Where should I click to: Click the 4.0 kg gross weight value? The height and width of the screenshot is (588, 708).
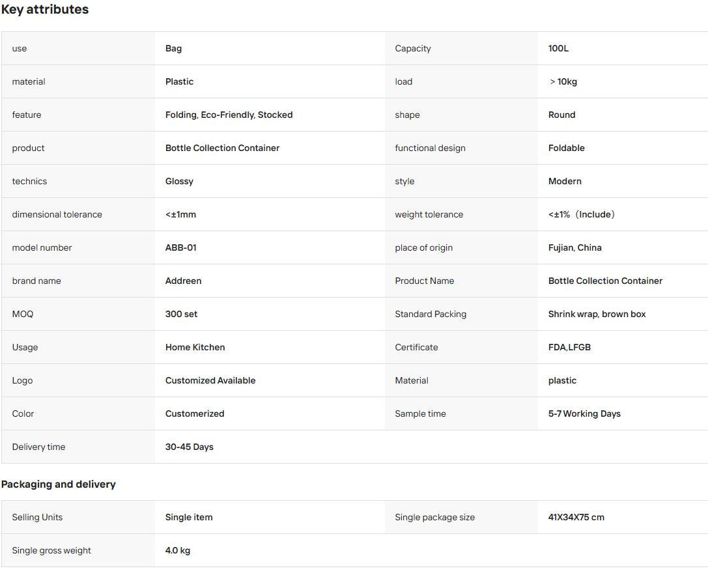click(177, 550)
